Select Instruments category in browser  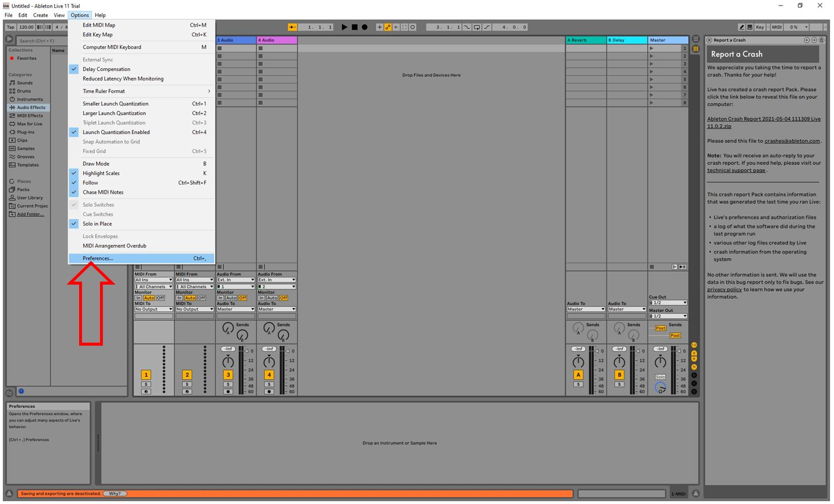coord(29,99)
